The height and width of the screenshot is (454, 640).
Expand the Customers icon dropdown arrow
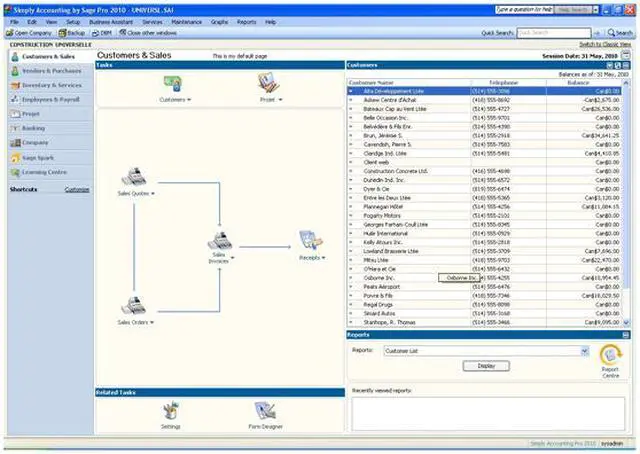tap(189, 100)
